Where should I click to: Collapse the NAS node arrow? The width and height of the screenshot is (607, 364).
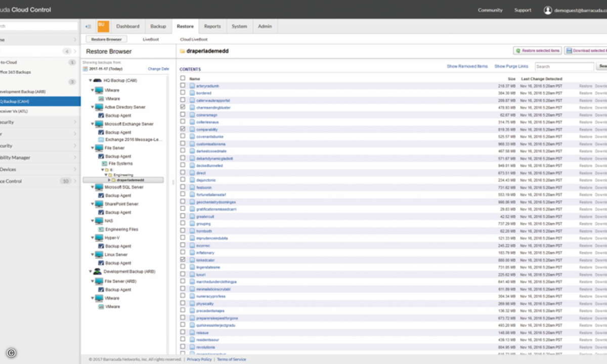pos(93,221)
